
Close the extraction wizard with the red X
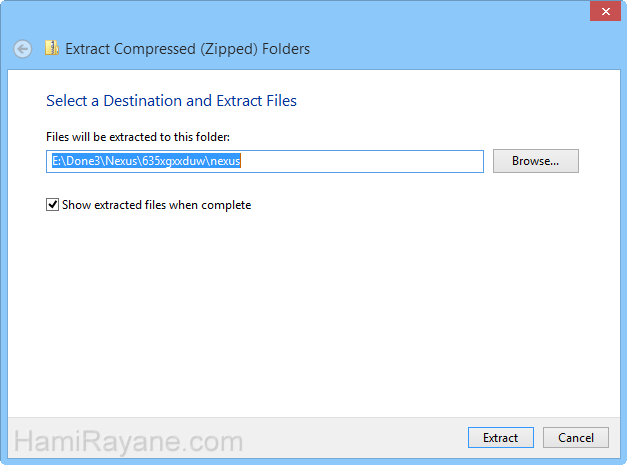pos(605,12)
